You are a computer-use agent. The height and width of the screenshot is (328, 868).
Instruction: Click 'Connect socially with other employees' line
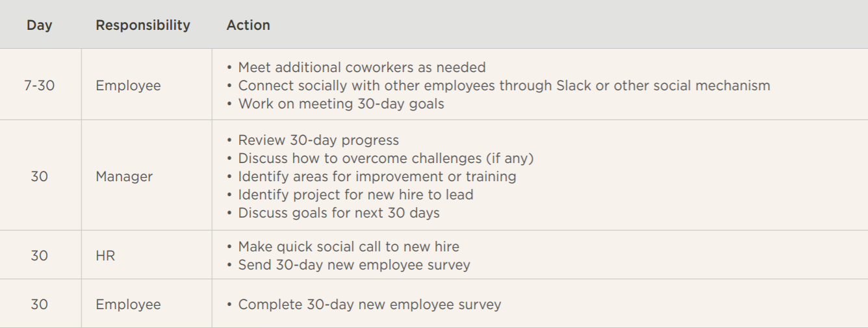(504, 85)
